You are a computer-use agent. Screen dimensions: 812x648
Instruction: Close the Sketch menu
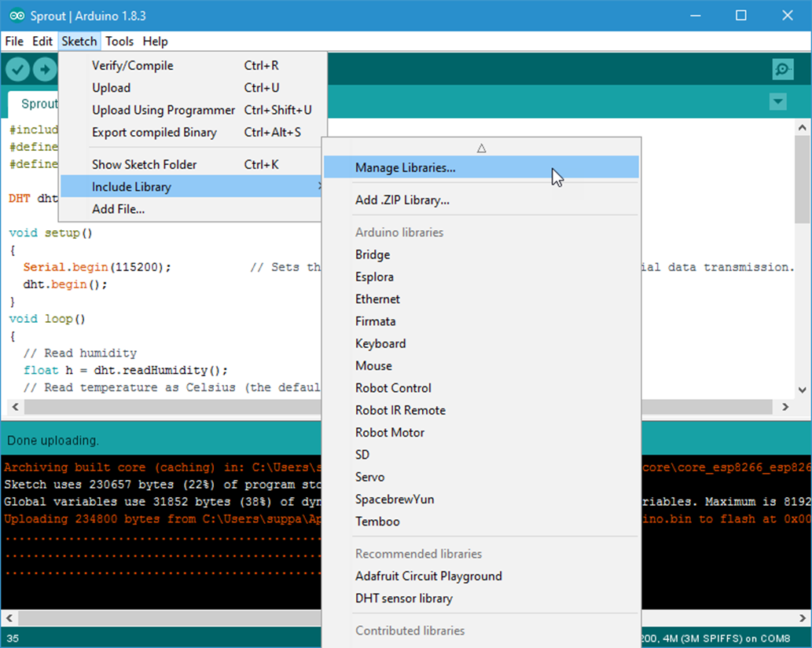pos(79,42)
